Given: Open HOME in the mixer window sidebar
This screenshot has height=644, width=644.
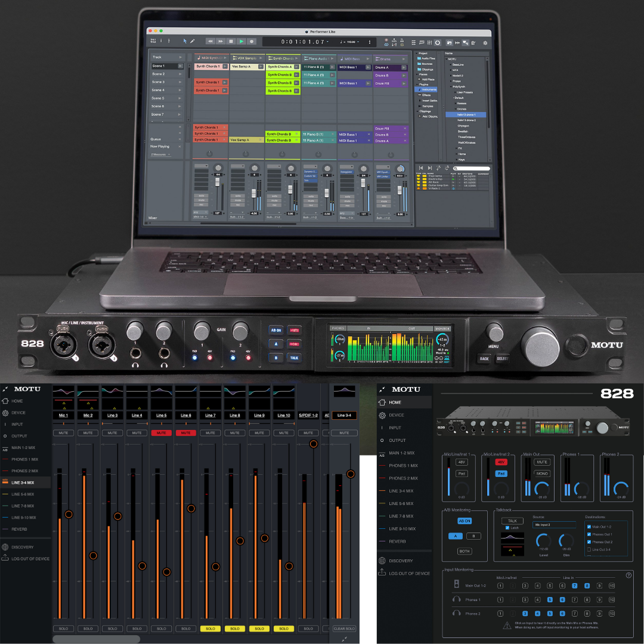Looking at the screenshot, I should click(x=17, y=401).
